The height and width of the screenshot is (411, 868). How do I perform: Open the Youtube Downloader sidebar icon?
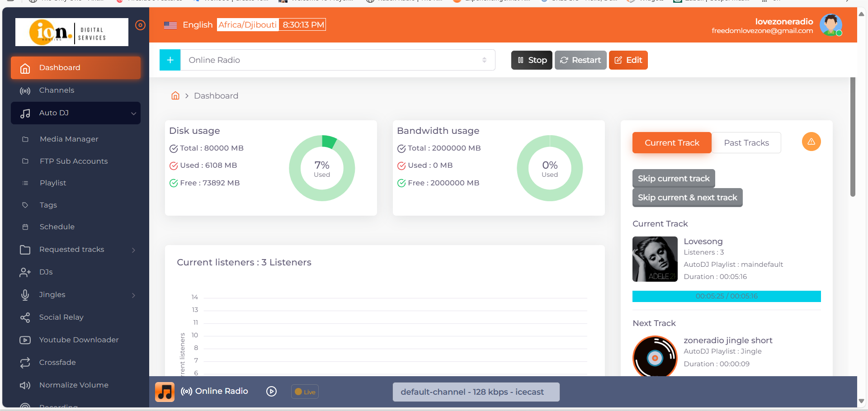click(25, 340)
